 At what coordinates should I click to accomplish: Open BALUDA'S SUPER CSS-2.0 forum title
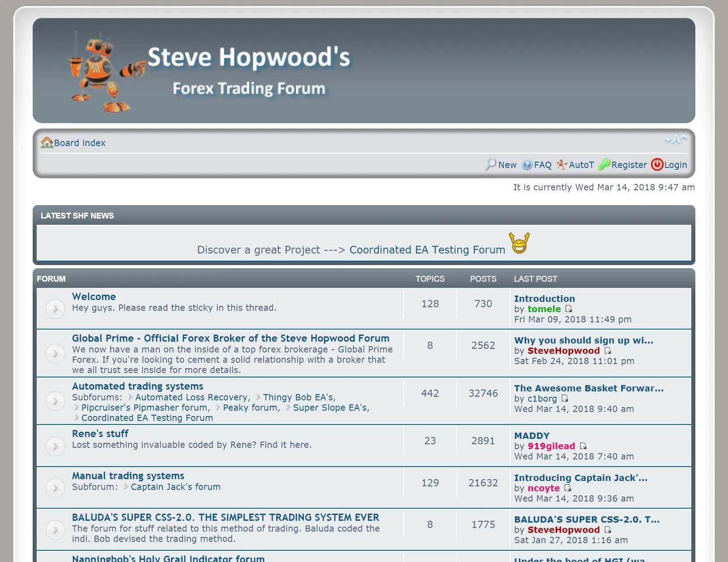(226, 517)
